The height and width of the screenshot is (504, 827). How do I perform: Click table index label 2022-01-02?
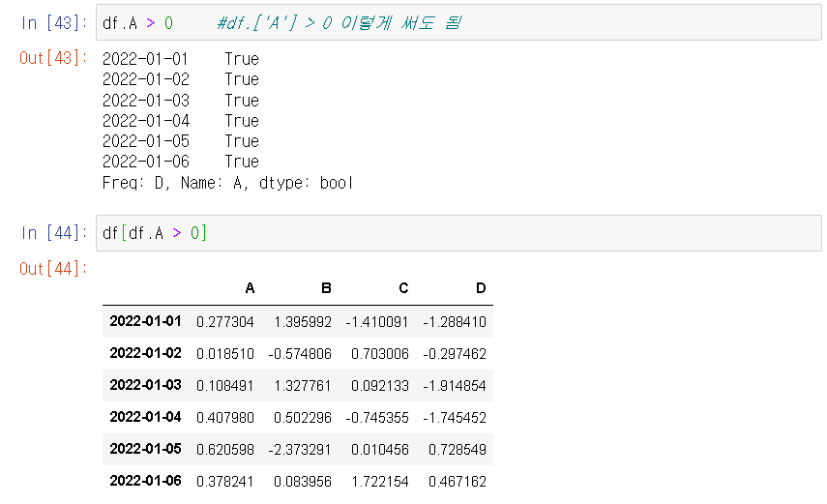145,353
